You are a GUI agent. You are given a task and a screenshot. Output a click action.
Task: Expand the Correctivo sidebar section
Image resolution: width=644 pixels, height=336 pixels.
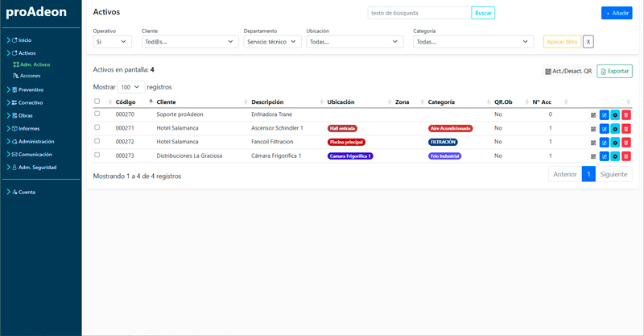tap(25, 103)
